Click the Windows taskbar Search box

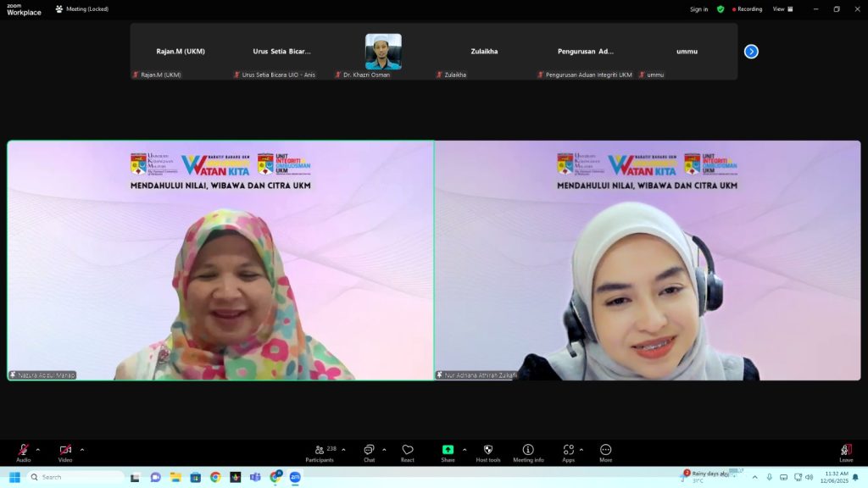[76, 477]
